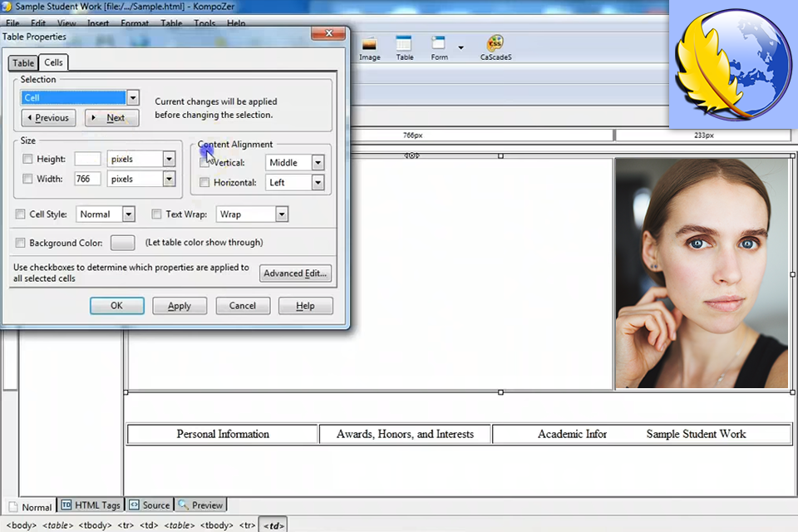Screen dimensions: 798x532
Task: Open the Cell Style dropdown
Action: pyautogui.click(x=128, y=214)
